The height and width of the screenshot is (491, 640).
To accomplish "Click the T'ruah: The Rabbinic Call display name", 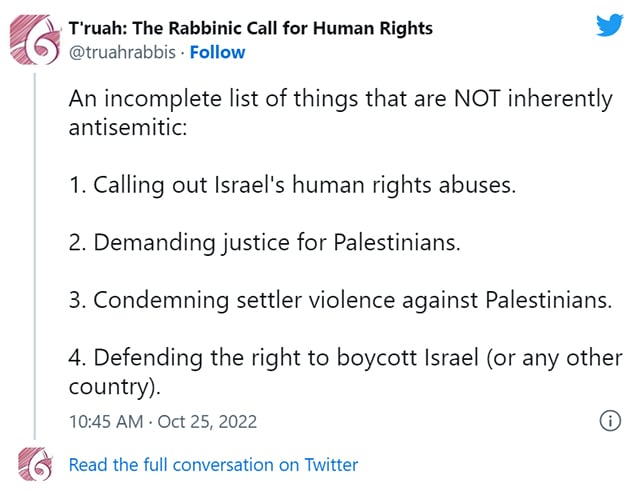I will pyautogui.click(x=251, y=28).
